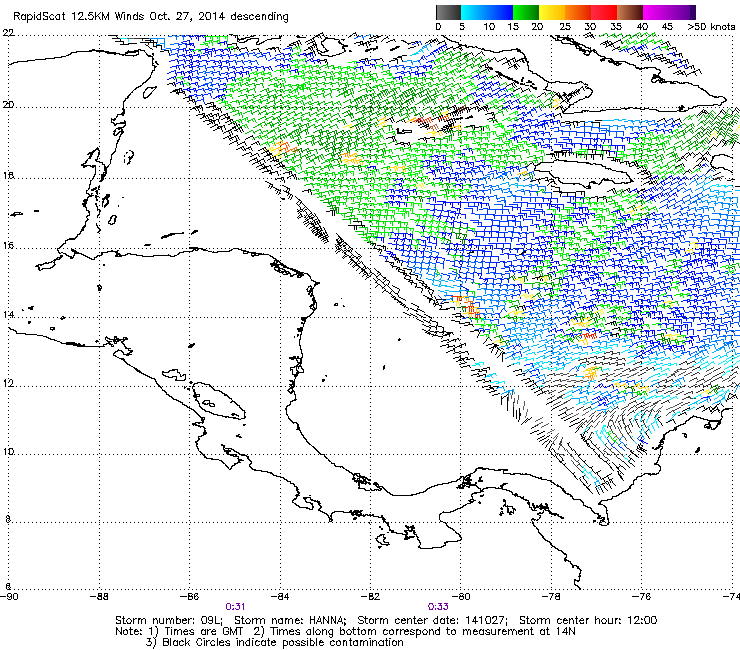The height and width of the screenshot is (650, 740).
Task: Click the "15" label under the color legend
Action: click(513, 27)
